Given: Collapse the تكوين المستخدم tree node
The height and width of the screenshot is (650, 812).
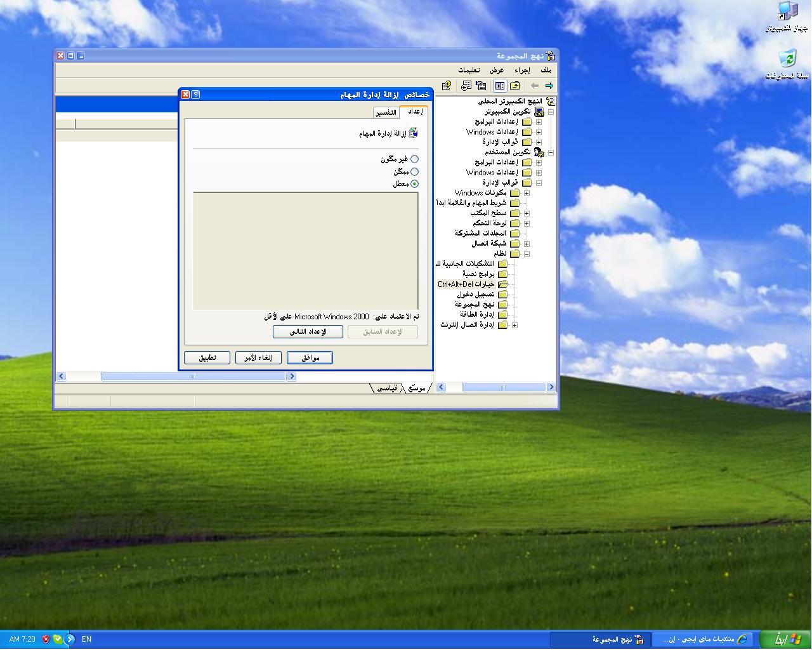Looking at the screenshot, I should coord(551,152).
